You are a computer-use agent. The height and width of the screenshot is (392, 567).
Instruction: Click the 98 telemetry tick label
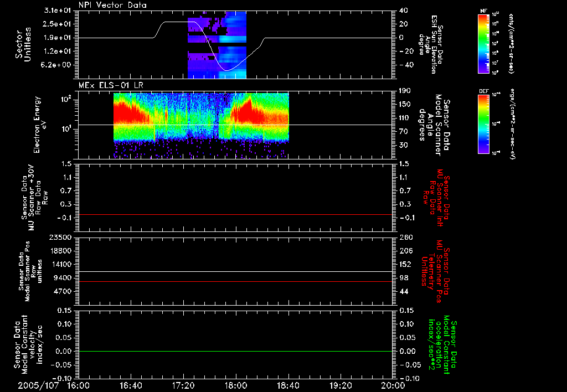click(x=404, y=278)
